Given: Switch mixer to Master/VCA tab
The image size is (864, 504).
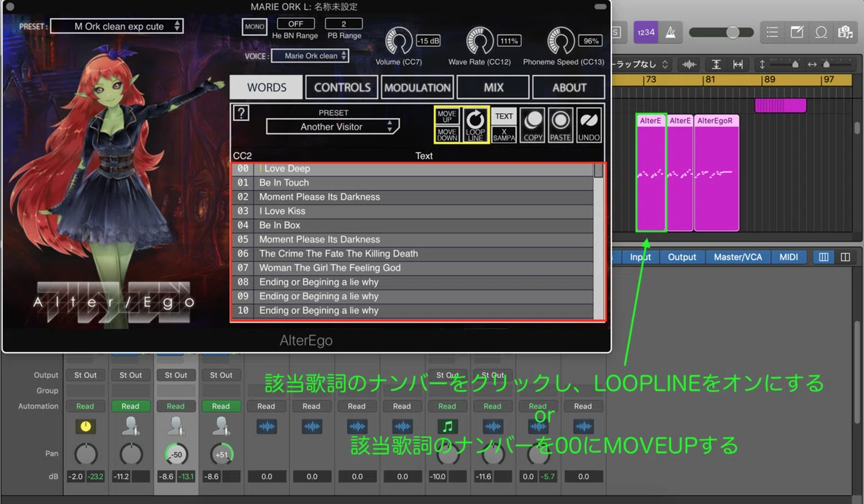Looking at the screenshot, I should [x=737, y=257].
